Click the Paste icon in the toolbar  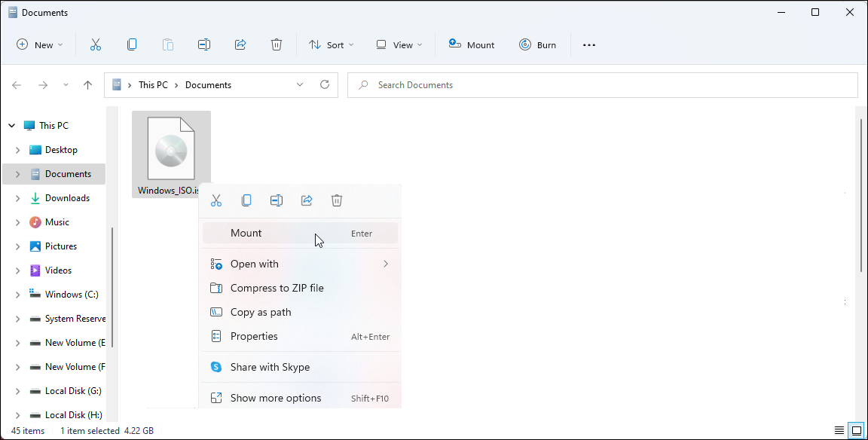point(168,44)
